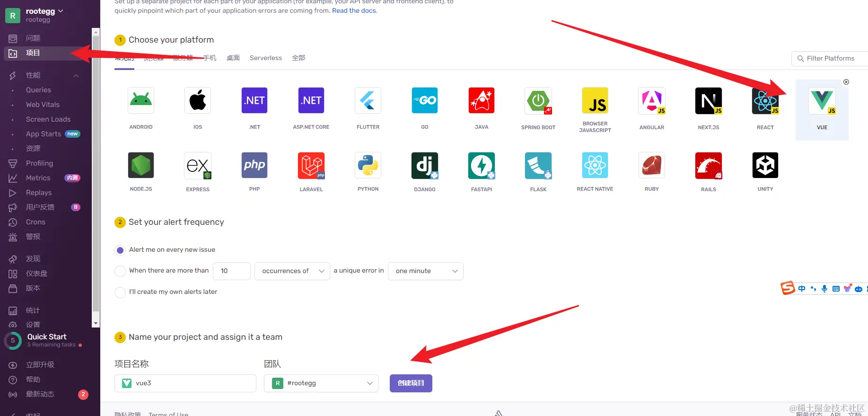Select the Rails platform icon
The image size is (868, 416).
[709, 165]
